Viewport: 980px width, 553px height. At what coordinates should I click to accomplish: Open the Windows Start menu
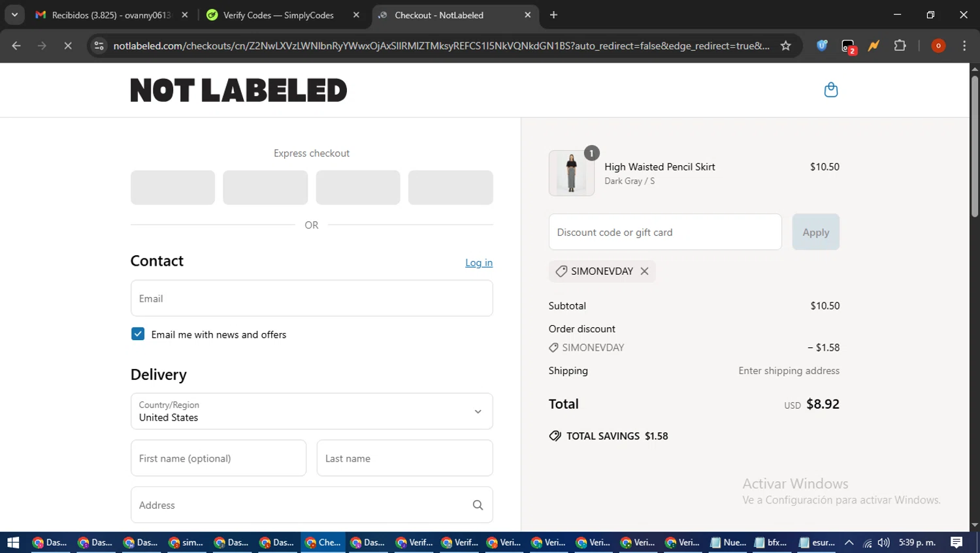tap(13, 543)
